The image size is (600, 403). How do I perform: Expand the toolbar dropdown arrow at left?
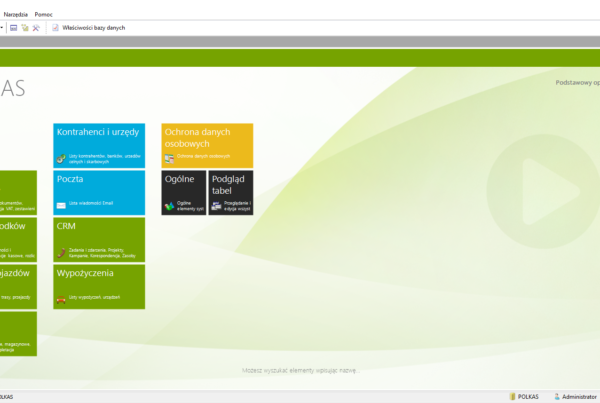[x=3, y=28]
